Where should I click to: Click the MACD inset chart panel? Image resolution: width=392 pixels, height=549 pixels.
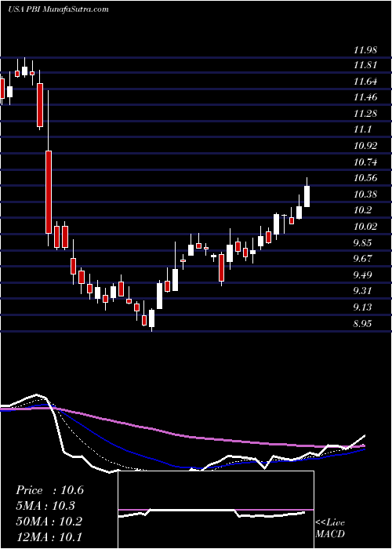pos(216,510)
